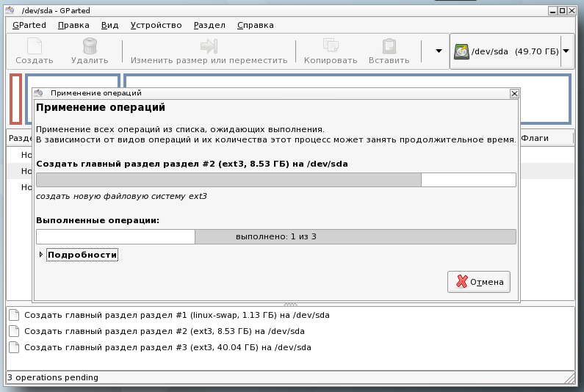
Task: Close the Применение операций dialog
Action: tap(514, 93)
